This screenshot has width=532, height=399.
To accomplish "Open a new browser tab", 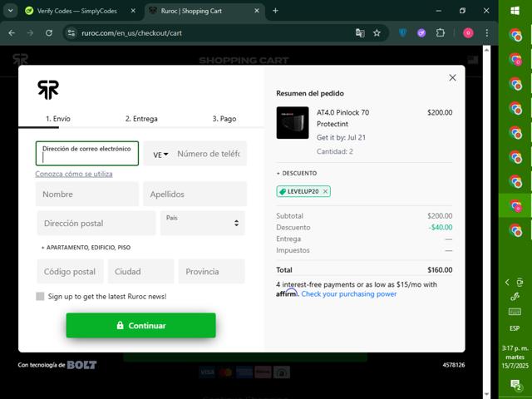I will 275,11.
